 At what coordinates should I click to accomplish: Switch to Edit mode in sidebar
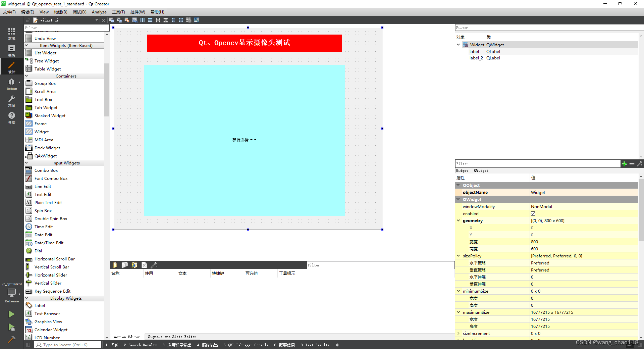(x=11, y=50)
